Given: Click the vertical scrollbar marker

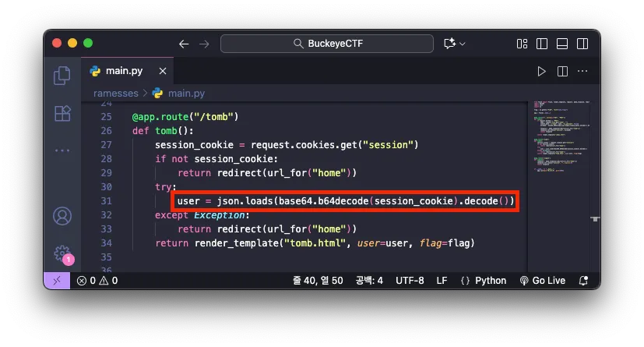Looking at the screenshot, I should pos(595,218).
